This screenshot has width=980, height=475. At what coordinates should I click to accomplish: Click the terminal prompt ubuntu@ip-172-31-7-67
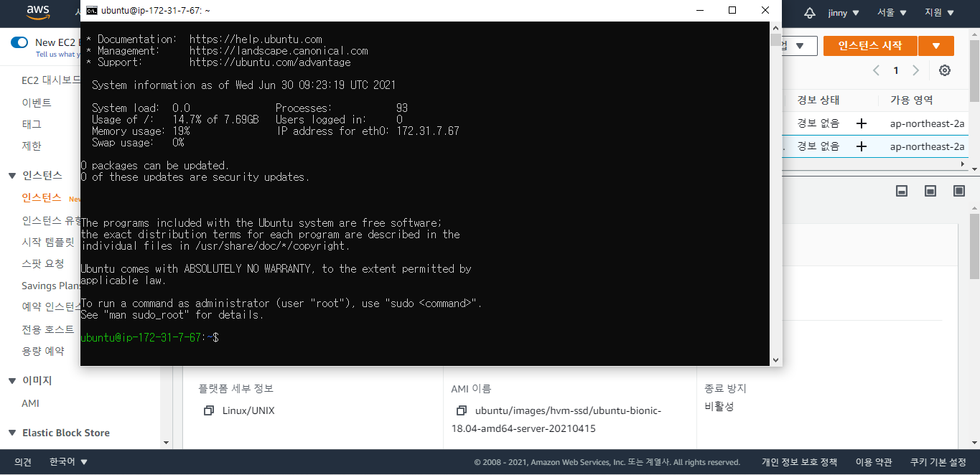coord(143,337)
